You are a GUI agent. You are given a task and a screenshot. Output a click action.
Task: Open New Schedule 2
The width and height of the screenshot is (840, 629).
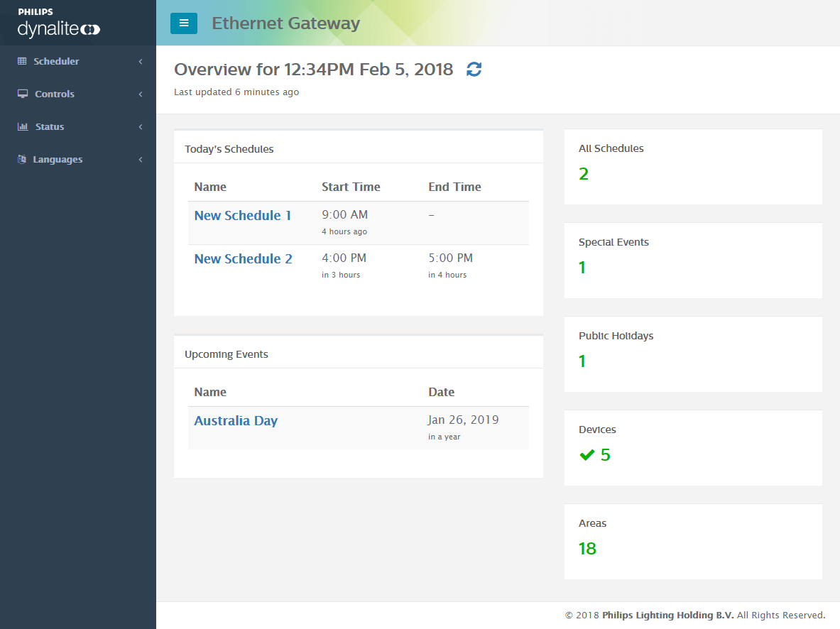pyautogui.click(x=243, y=258)
